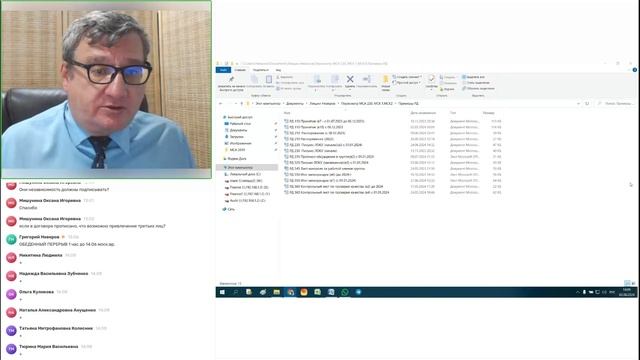The width and height of the screenshot is (640, 360).
Task: Click Тюрина Мария Васильевна name in chat
Action: point(49,347)
